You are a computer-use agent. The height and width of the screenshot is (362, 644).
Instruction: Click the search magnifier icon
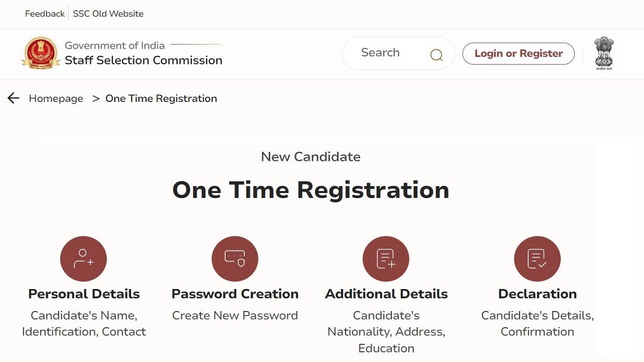tap(436, 55)
